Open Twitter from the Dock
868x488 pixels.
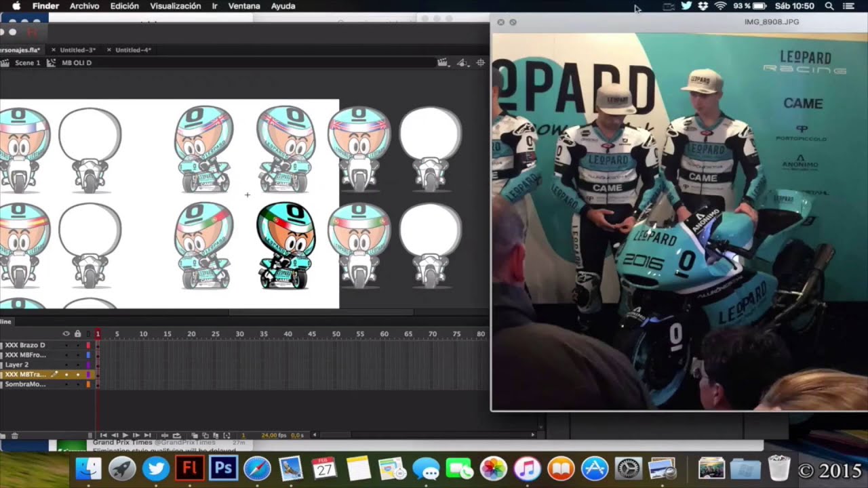(156, 468)
